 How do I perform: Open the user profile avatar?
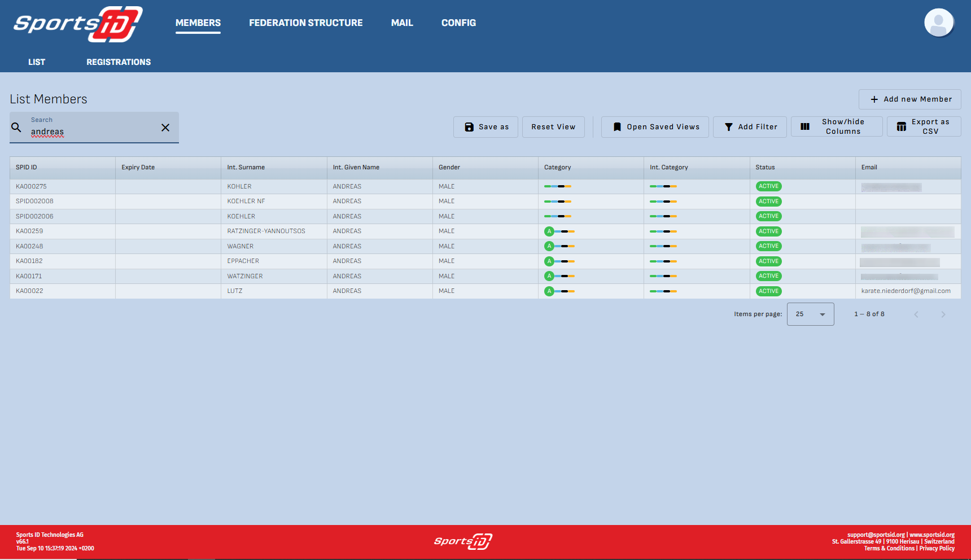(938, 23)
